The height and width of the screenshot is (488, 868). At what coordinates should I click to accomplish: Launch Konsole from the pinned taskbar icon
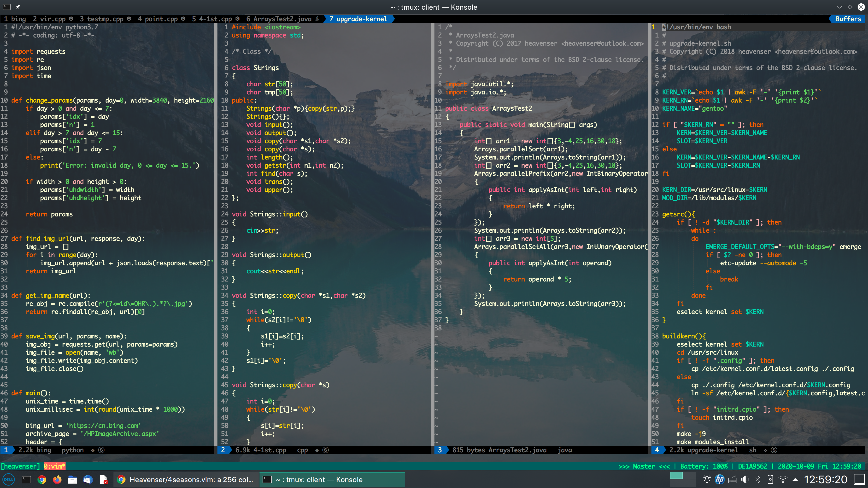tap(26, 480)
